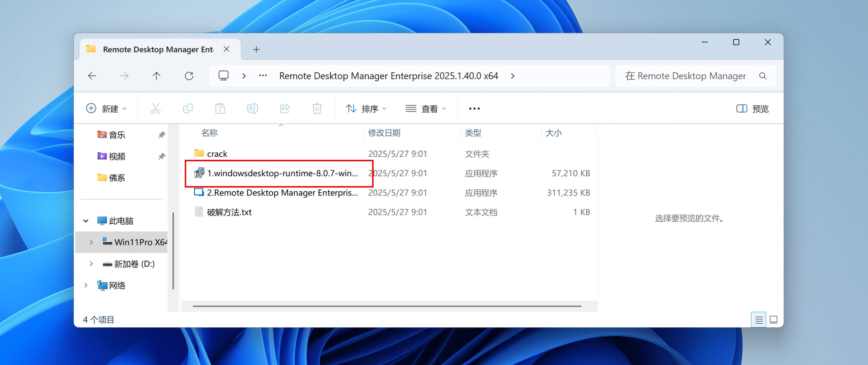Go up one folder level
Screen dimensions: 868x365
(156, 76)
